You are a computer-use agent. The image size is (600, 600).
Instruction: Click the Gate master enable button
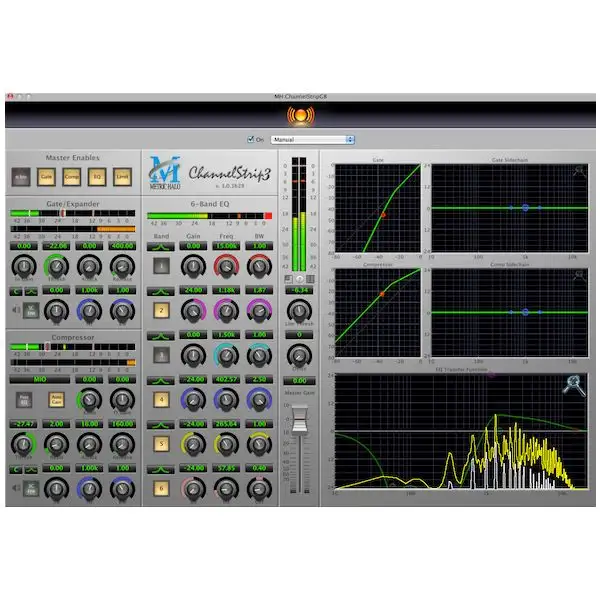coord(46,176)
